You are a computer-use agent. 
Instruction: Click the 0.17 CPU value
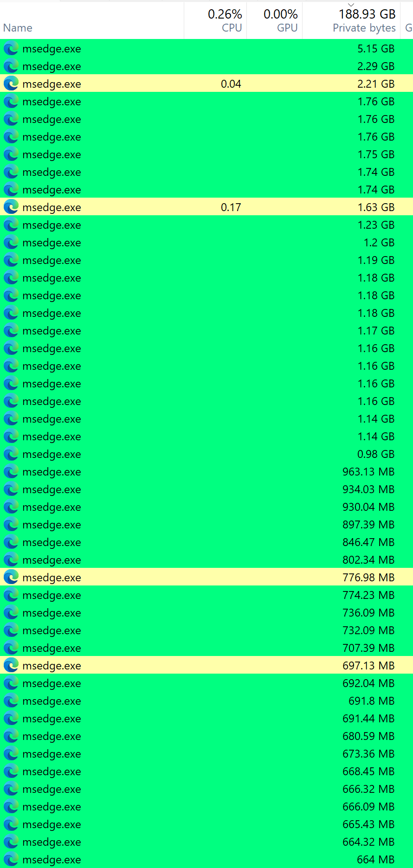231,207
